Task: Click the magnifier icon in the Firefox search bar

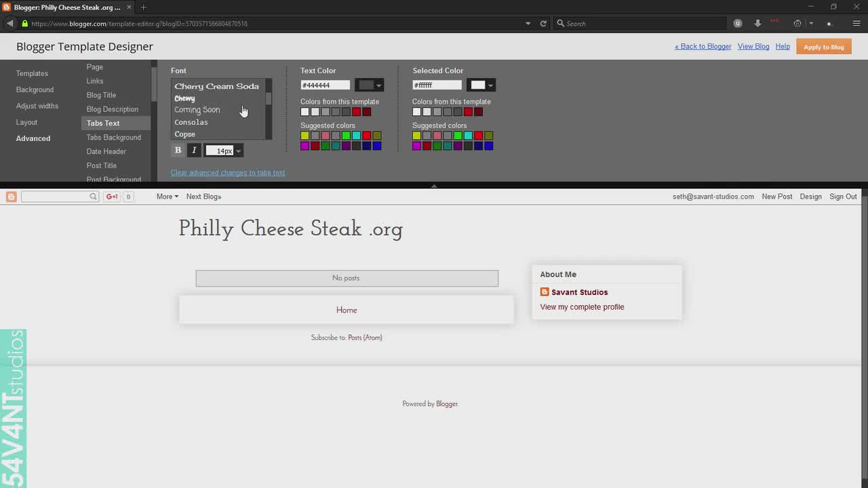Action: [560, 23]
